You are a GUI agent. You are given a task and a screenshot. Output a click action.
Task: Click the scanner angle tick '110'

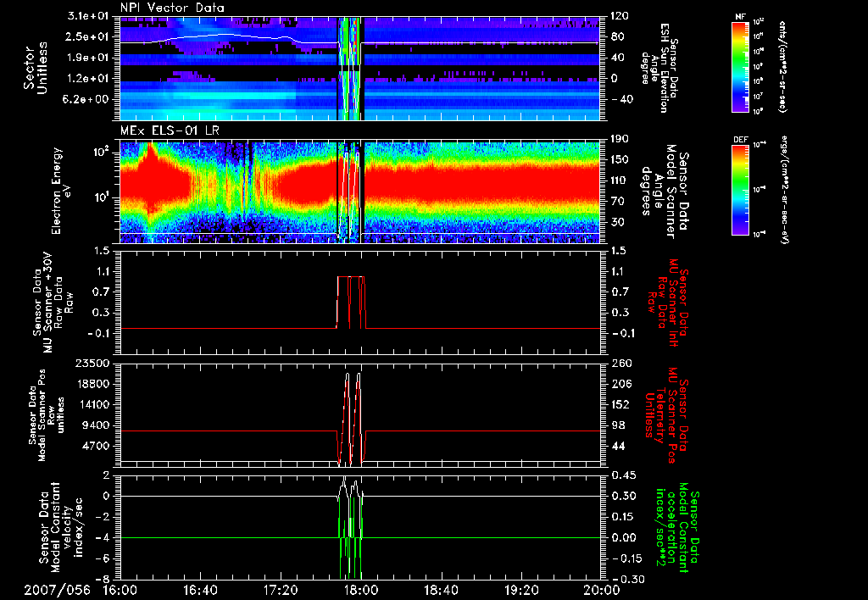[620, 181]
